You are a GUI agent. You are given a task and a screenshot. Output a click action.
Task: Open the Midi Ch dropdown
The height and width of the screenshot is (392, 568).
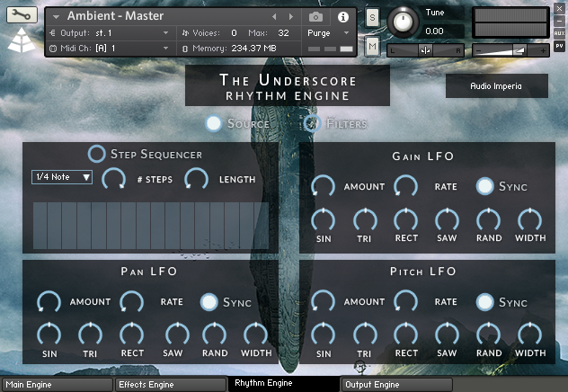pyautogui.click(x=109, y=49)
